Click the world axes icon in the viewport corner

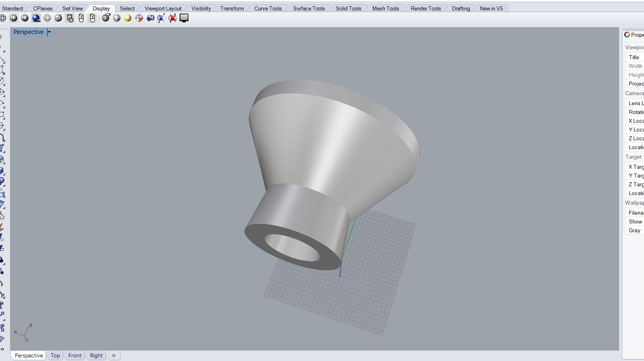point(23,333)
